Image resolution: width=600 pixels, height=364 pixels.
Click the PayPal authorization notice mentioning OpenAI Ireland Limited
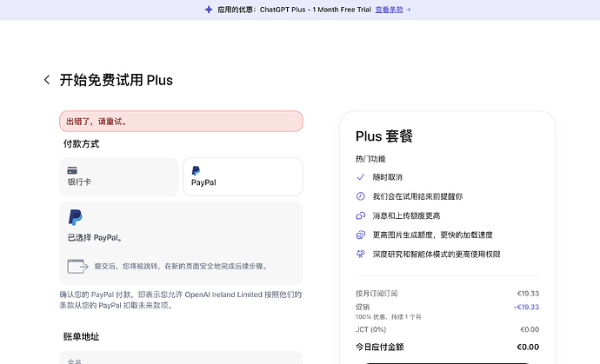tap(181, 300)
